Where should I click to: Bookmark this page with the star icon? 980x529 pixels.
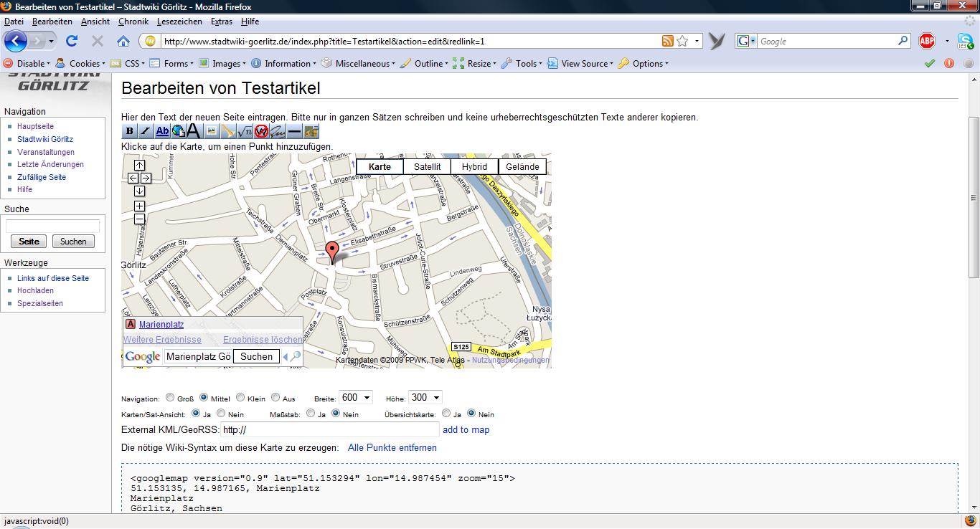point(682,42)
